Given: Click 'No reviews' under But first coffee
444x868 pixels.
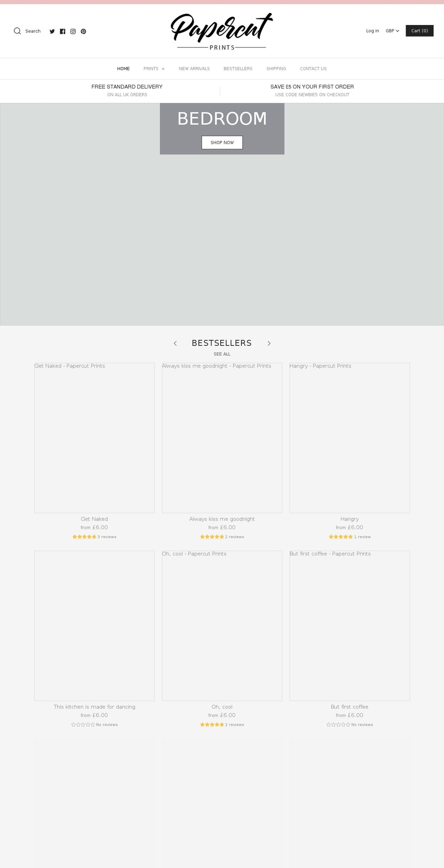Looking at the screenshot, I should click(362, 725).
